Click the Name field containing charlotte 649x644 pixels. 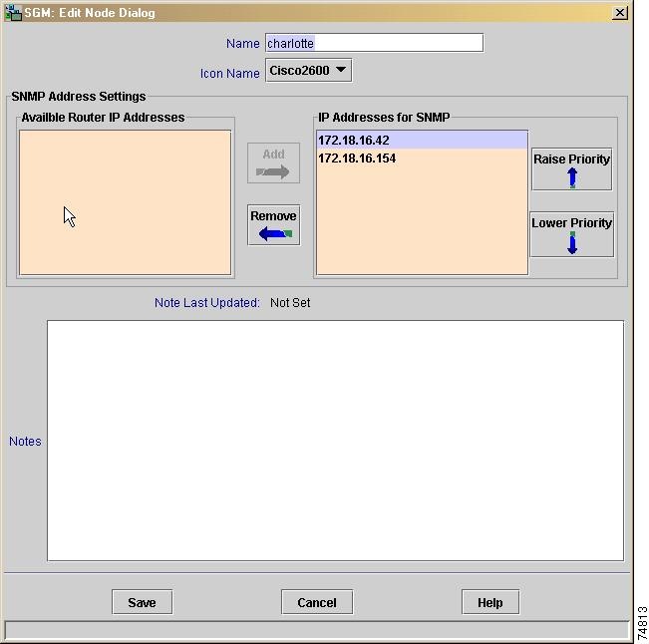374,43
